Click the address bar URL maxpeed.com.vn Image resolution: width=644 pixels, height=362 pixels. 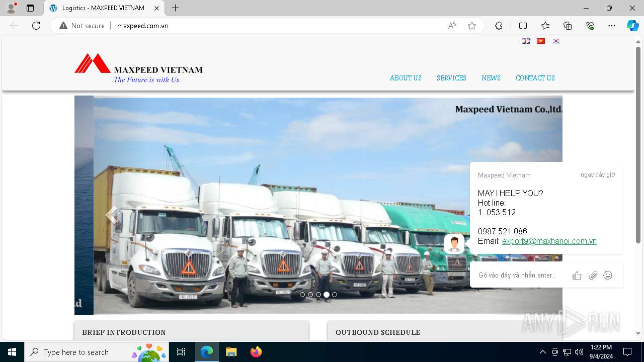point(143,26)
